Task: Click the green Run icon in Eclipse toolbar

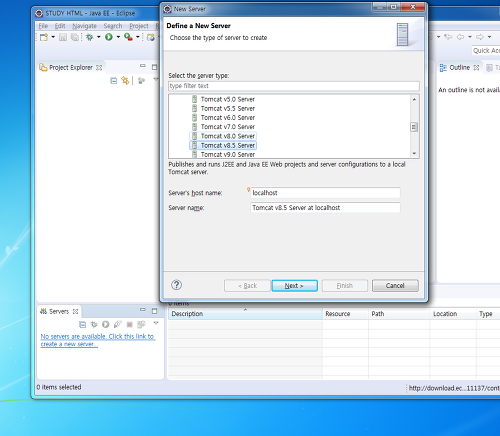Action: (109, 37)
